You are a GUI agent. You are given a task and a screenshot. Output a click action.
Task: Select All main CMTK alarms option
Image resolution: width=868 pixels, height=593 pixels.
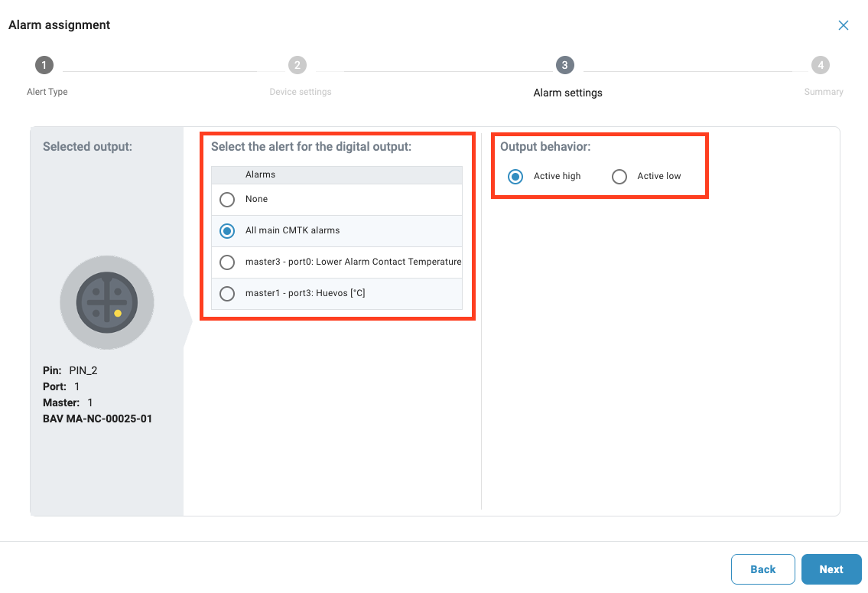tap(227, 231)
